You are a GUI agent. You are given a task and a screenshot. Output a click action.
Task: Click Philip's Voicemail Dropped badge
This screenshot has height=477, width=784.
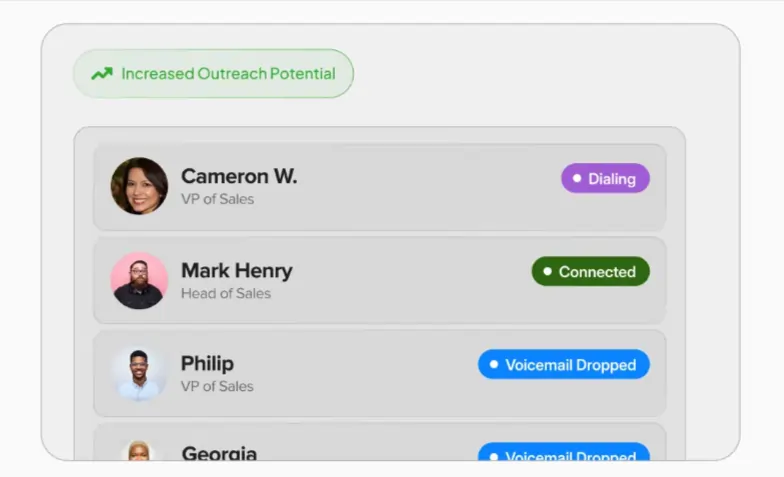coord(563,365)
